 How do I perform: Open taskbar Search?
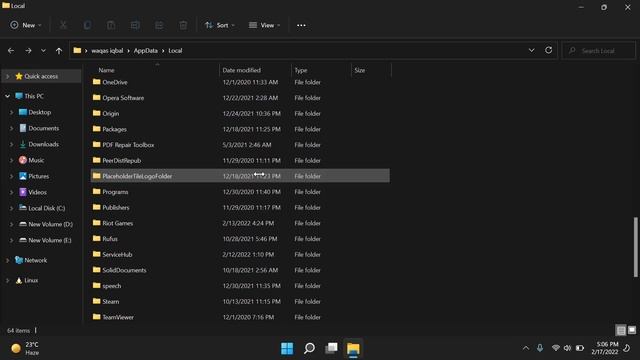point(309,348)
